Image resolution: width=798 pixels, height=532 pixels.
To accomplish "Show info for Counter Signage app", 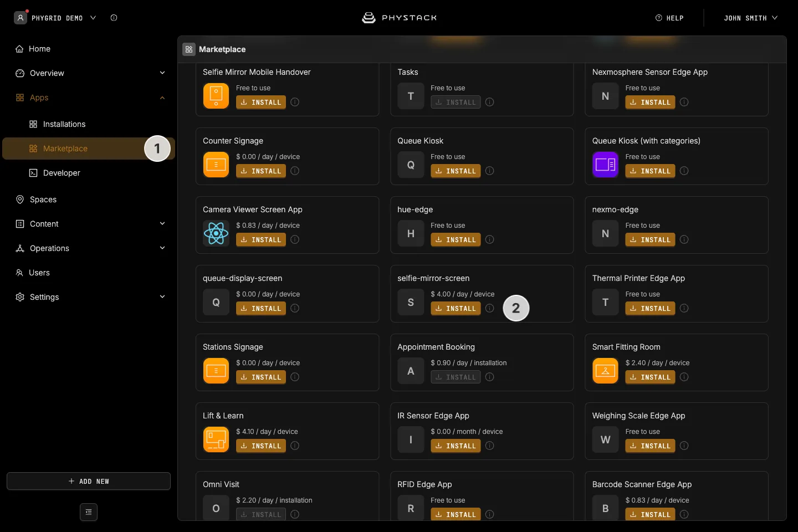I will point(295,171).
